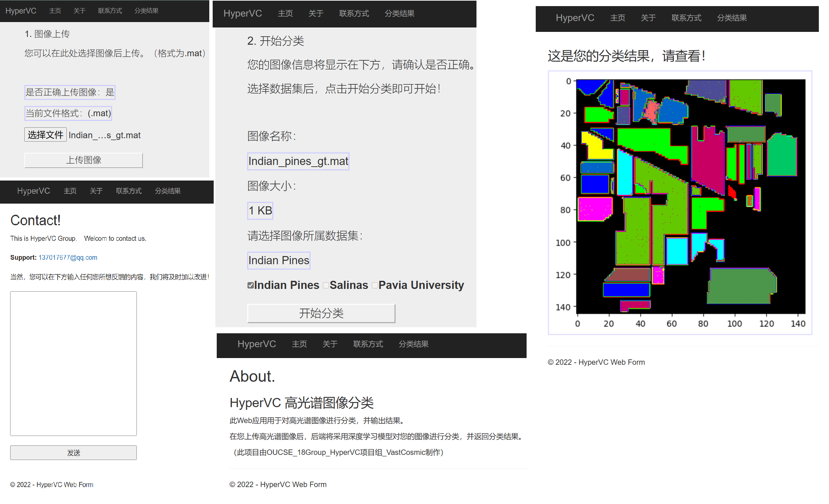829x504 pixels.
Task: Open 分类结果 in the About page navbar
Action: tap(413, 344)
